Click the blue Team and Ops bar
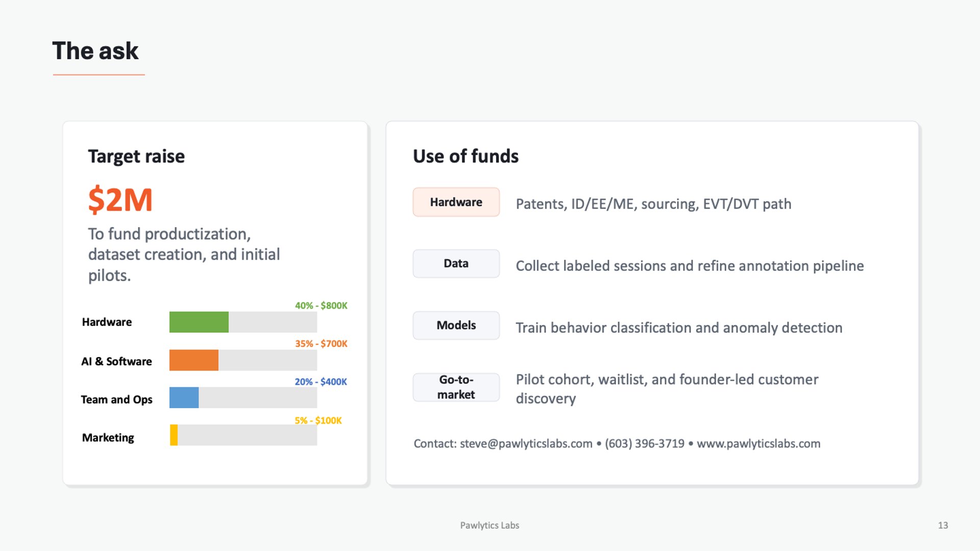Image resolution: width=980 pixels, height=551 pixels. (x=184, y=397)
